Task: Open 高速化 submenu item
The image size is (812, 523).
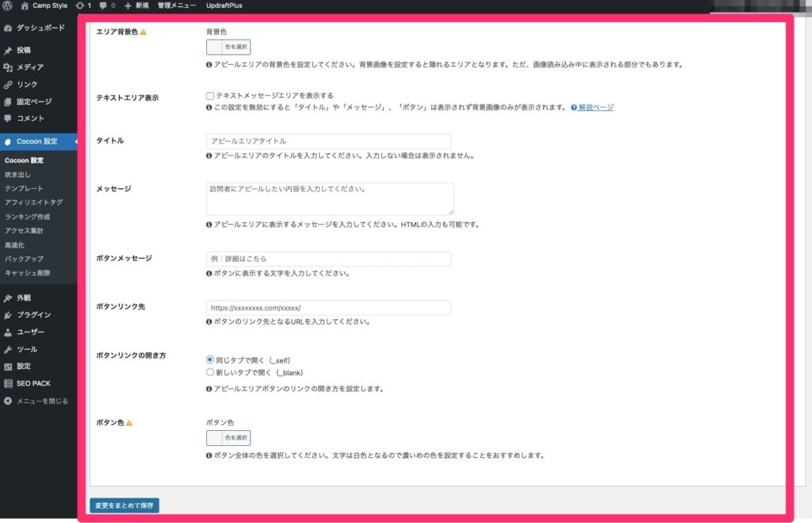Action: click(x=14, y=245)
